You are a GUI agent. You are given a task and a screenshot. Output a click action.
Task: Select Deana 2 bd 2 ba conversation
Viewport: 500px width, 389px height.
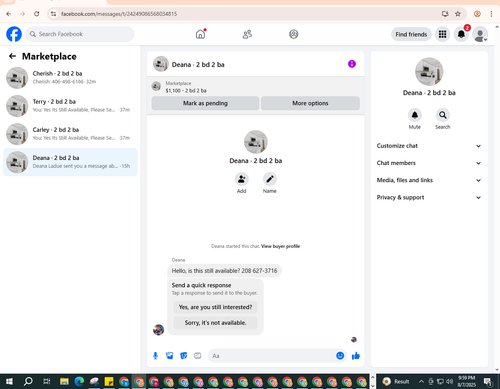[x=70, y=162]
